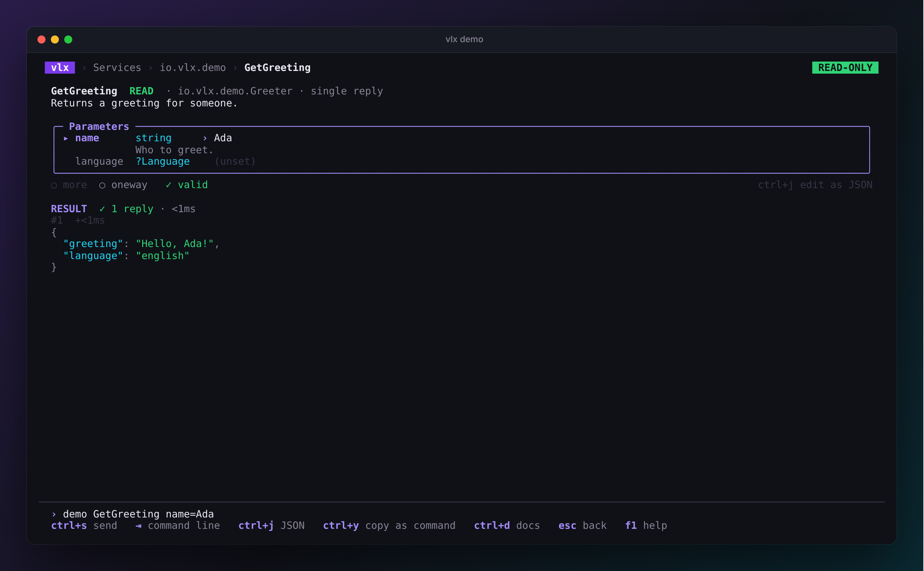Edit the name value Ada
924x571 pixels.
click(x=223, y=138)
